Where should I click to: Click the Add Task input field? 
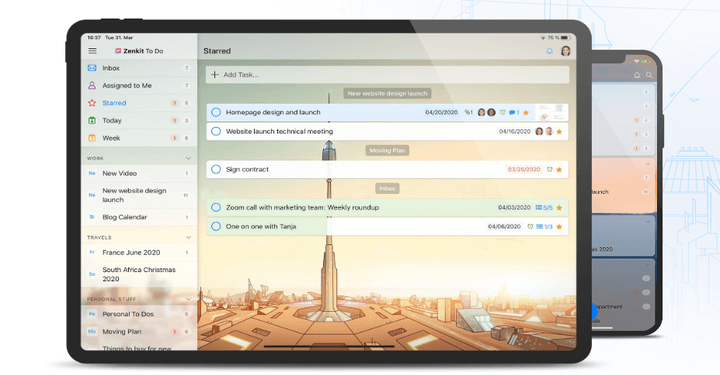tap(388, 74)
